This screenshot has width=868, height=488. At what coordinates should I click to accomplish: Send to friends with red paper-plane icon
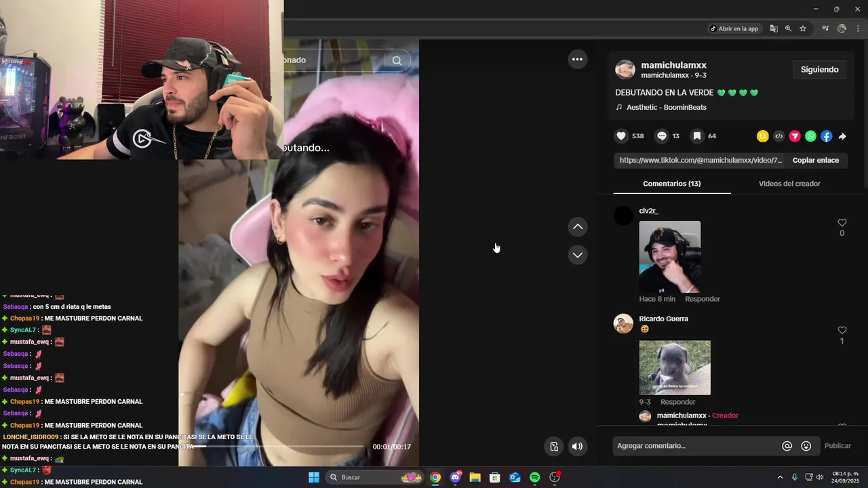pyautogui.click(x=795, y=136)
